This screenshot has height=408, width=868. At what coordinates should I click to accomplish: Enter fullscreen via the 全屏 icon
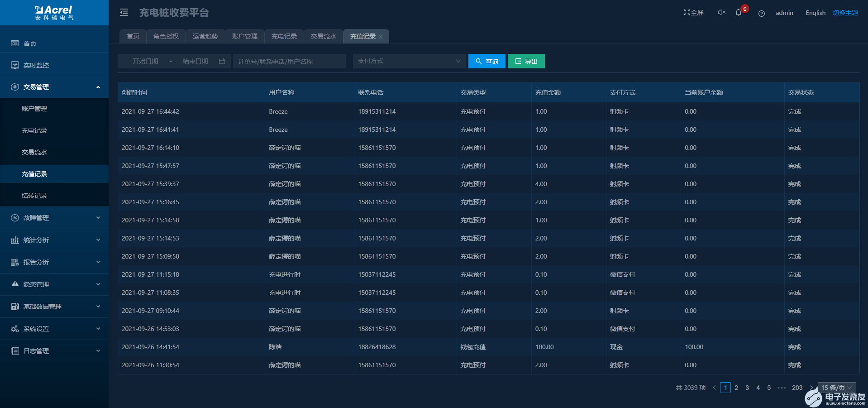click(x=694, y=12)
